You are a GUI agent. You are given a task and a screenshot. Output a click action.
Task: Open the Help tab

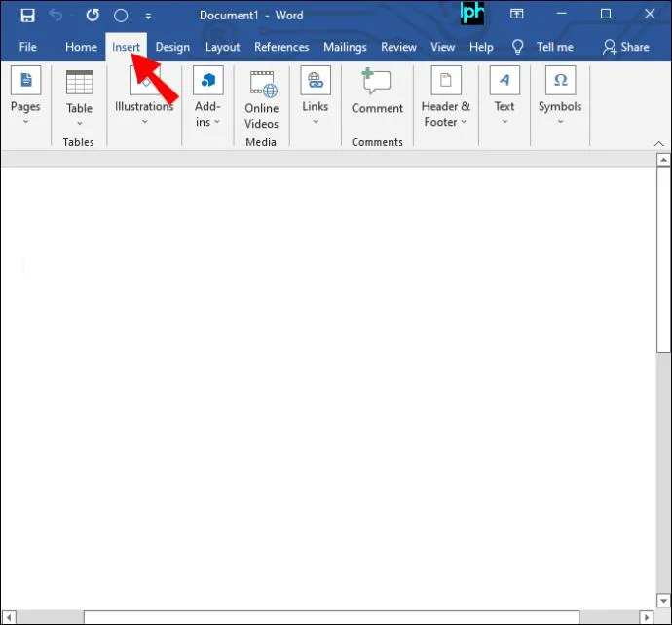pos(481,47)
